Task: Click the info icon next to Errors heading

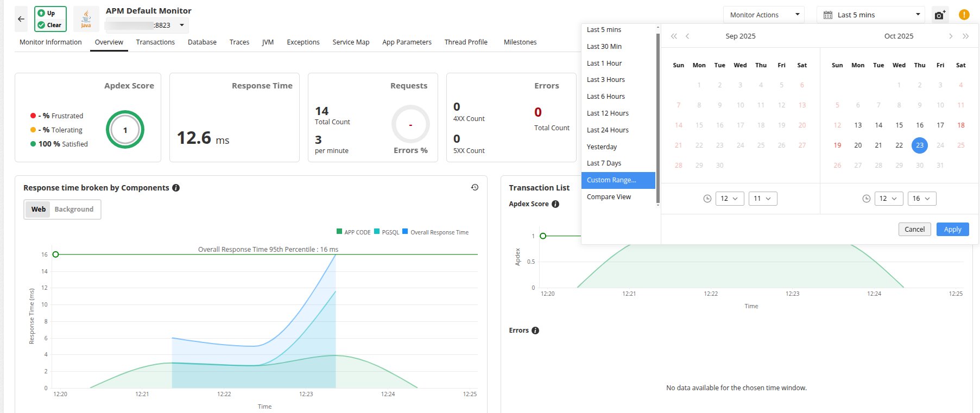Action: tap(535, 331)
